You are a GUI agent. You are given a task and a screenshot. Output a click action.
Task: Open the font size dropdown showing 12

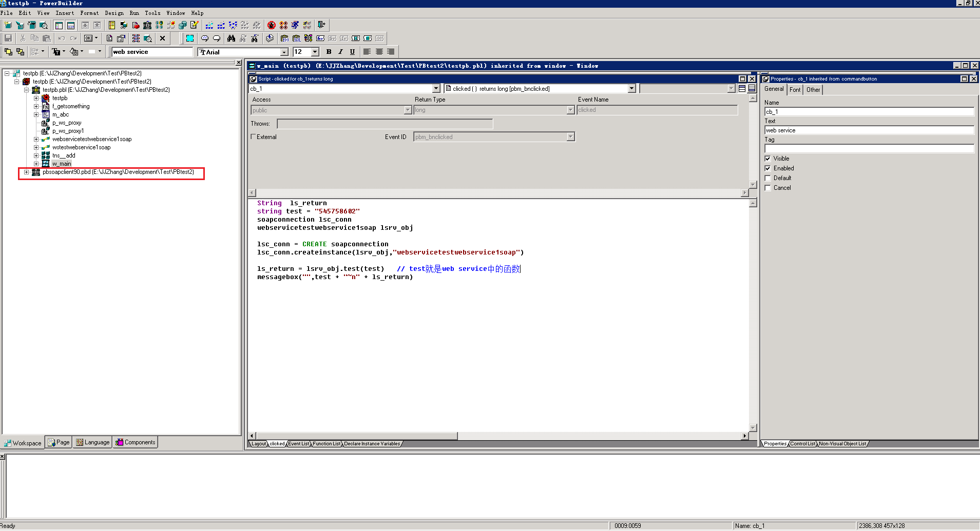tap(315, 51)
